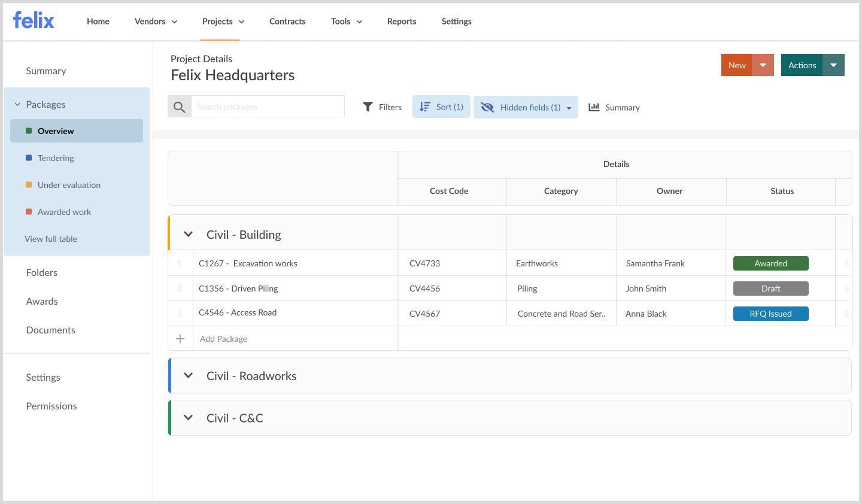Image resolution: width=862 pixels, height=504 pixels.
Task: Click owner Anna Black
Action: (x=646, y=314)
